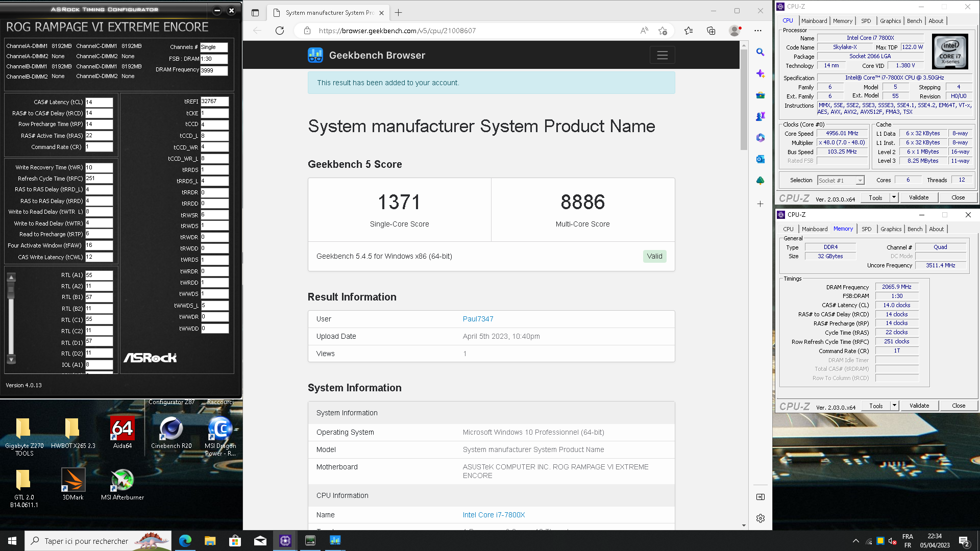Click Close button in lower CPU-Z window
Screen dimensions: 980x551
tap(959, 406)
